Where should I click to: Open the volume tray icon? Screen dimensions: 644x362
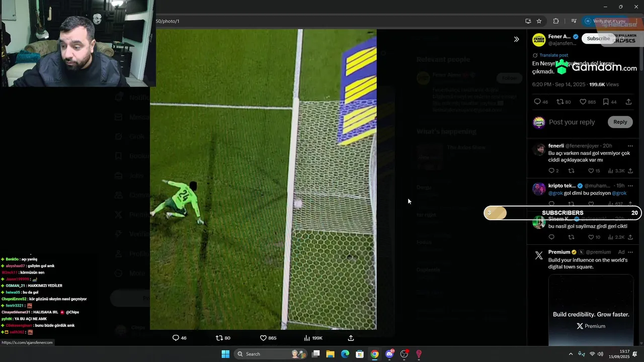pyautogui.click(x=601, y=354)
